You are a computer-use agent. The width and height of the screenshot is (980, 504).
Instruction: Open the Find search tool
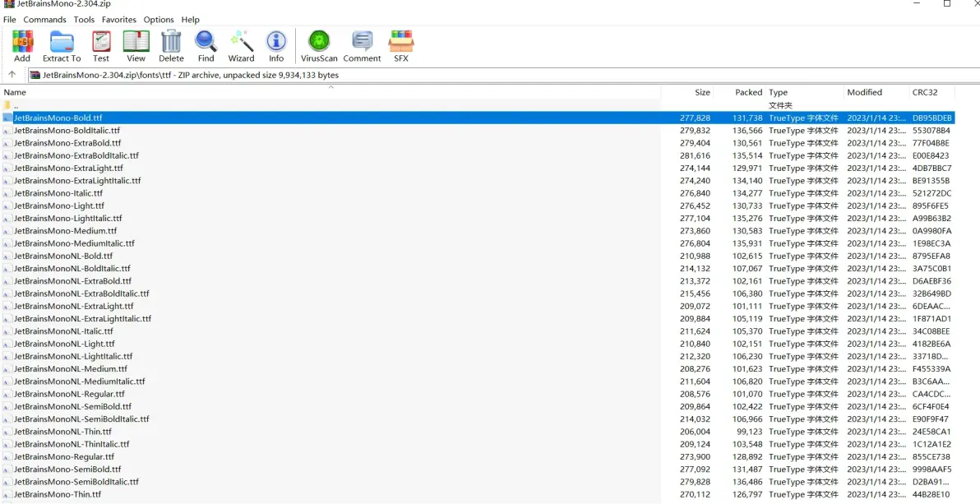pos(206,46)
